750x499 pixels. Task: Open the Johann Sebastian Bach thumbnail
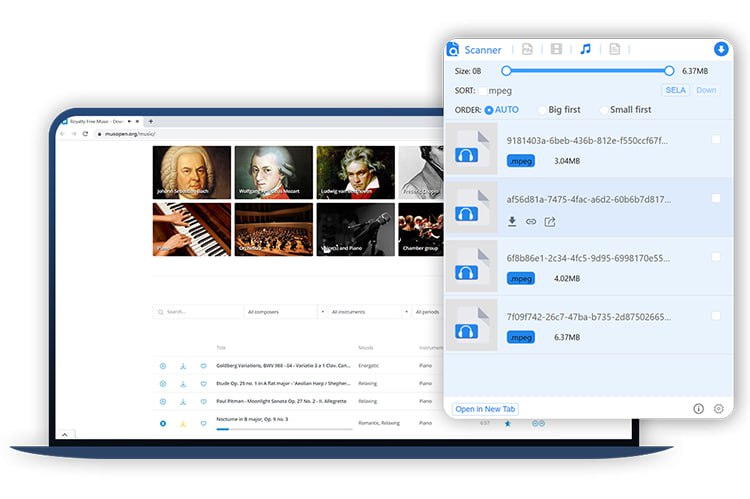192,171
